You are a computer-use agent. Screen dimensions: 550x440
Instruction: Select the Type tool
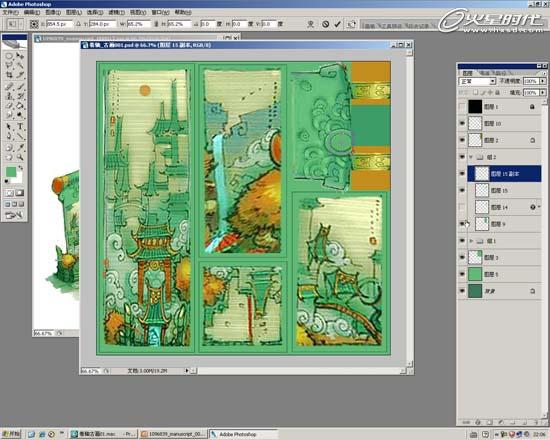coord(20,127)
